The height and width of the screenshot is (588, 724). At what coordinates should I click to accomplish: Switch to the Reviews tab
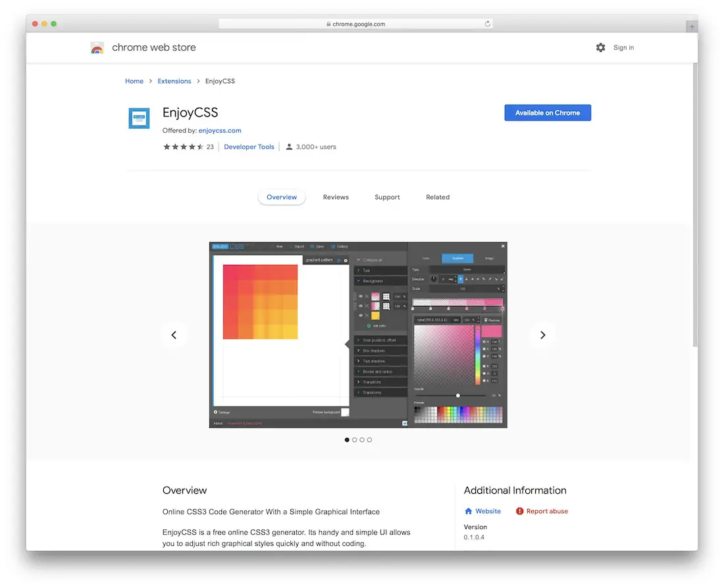pyautogui.click(x=336, y=197)
